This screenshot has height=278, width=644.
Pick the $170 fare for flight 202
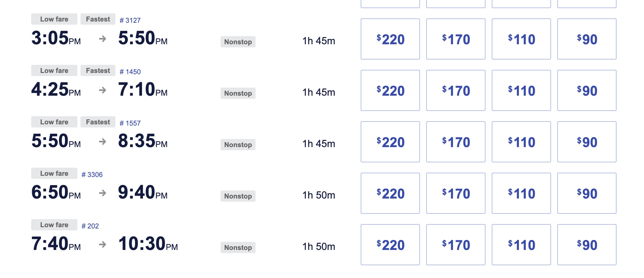[x=456, y=245]
